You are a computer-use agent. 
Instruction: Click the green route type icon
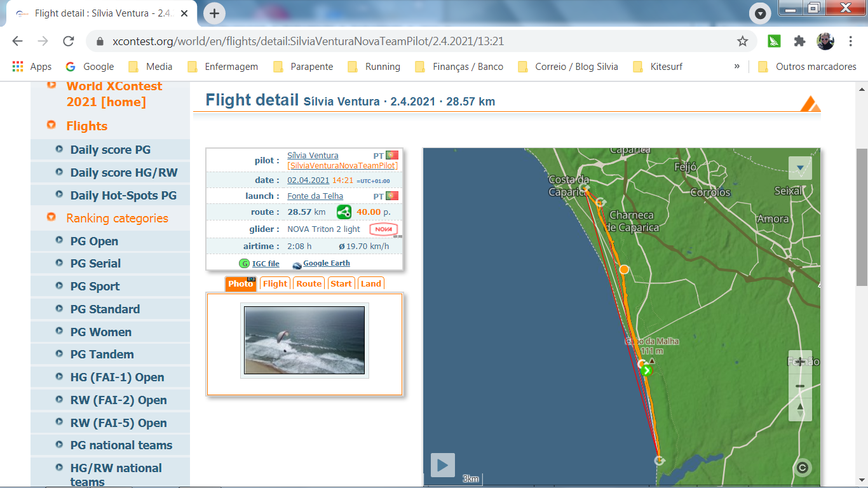click(344, 212)
